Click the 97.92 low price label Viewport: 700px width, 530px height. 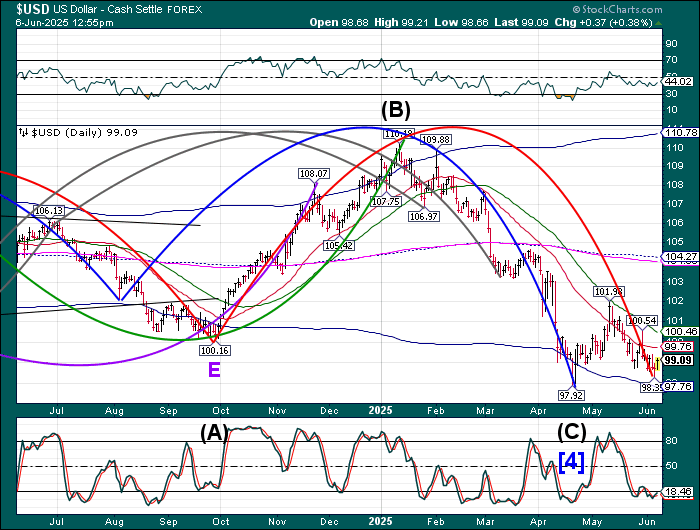pos(571,395)
